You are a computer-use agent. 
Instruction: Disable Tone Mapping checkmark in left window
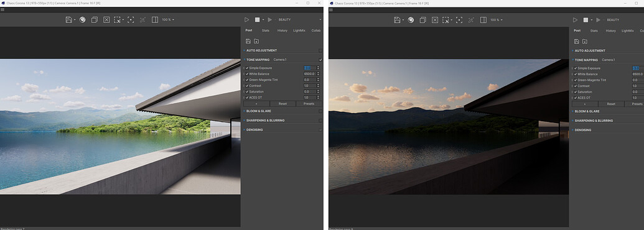pos(320,60)
